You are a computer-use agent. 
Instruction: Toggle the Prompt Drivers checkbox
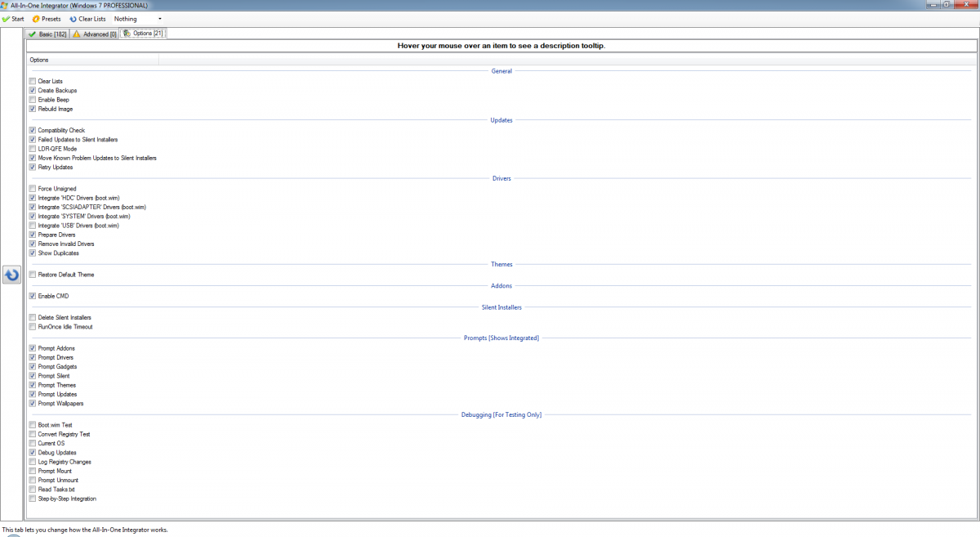[33, 358]
